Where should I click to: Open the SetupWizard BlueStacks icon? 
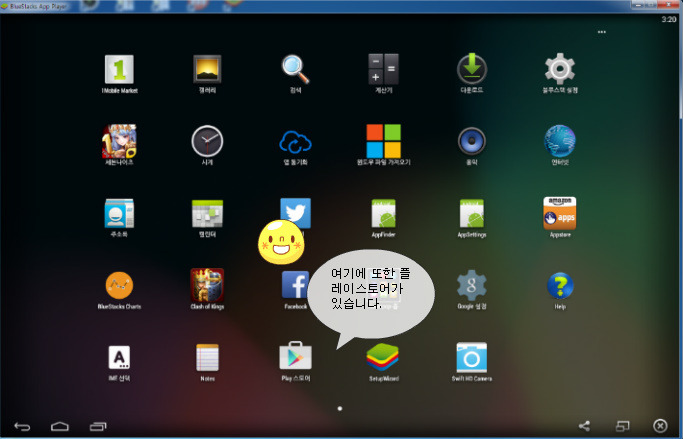[382, 357]
